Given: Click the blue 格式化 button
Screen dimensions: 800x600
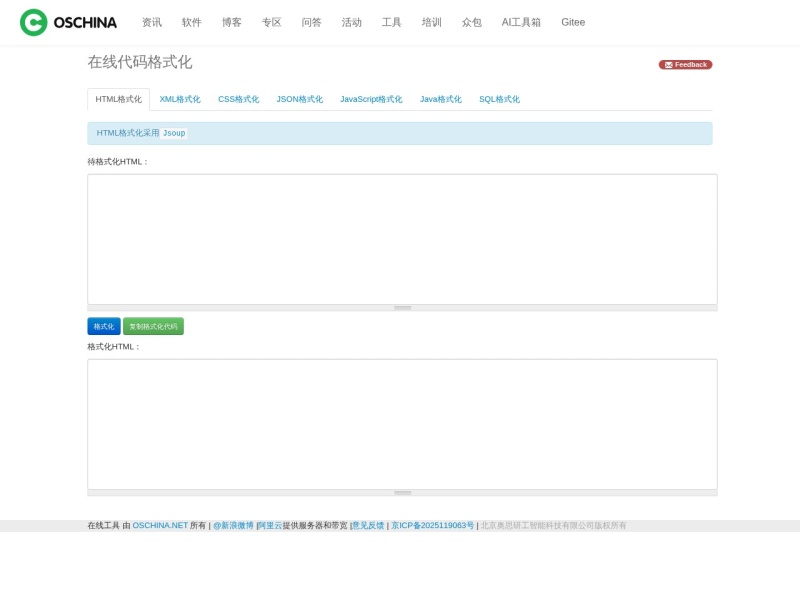Looking at the screenshot, I should [x=104, y=327].
